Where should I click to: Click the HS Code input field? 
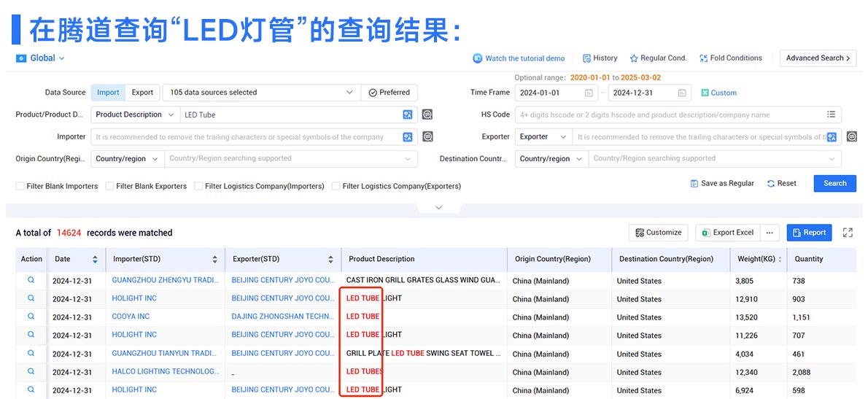click(x=667, y=115)
